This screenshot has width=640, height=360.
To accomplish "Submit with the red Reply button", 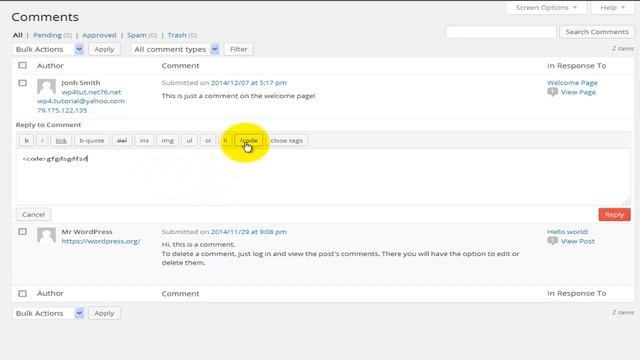I will click(x=614, y=215).
